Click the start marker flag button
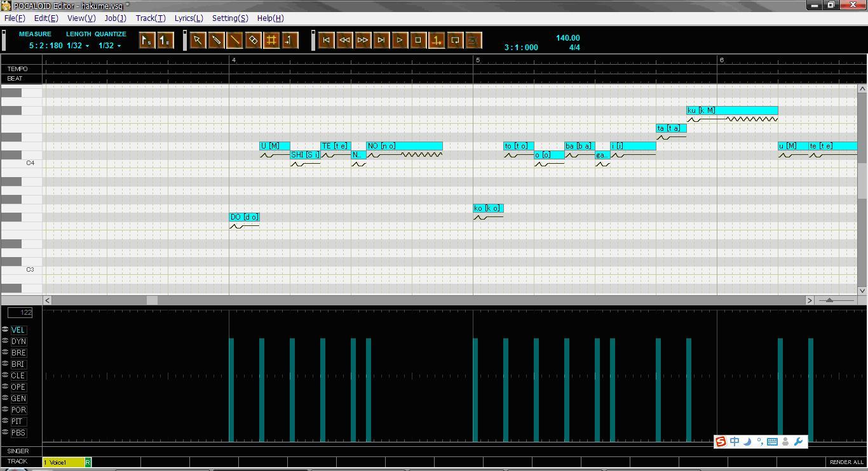This screenshot has height=471, width=868. point(146,41)
